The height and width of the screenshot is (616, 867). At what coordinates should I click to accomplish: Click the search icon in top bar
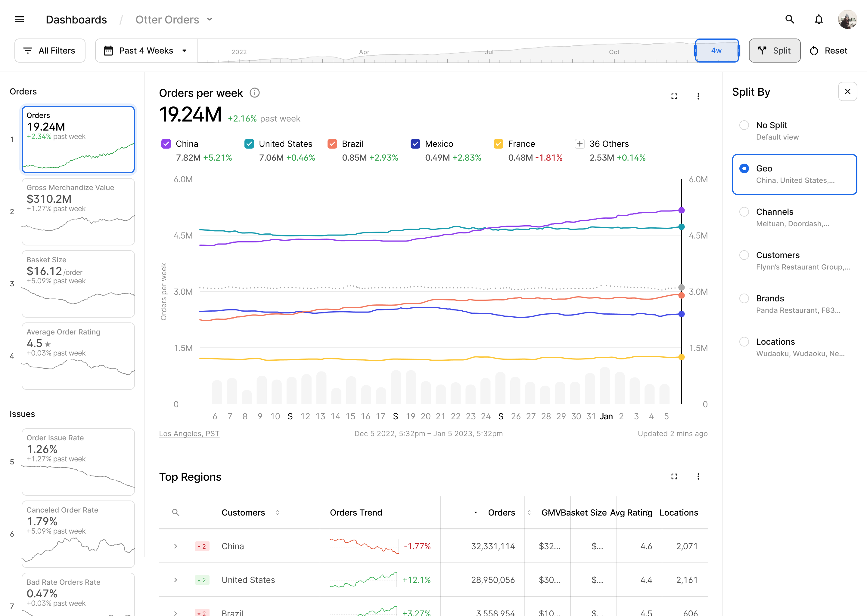tap(790, 19)
